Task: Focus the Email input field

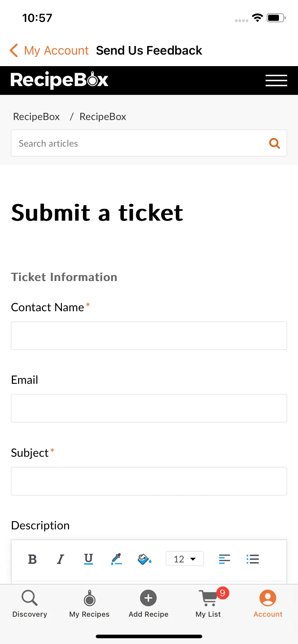Action: coord(149,408)
